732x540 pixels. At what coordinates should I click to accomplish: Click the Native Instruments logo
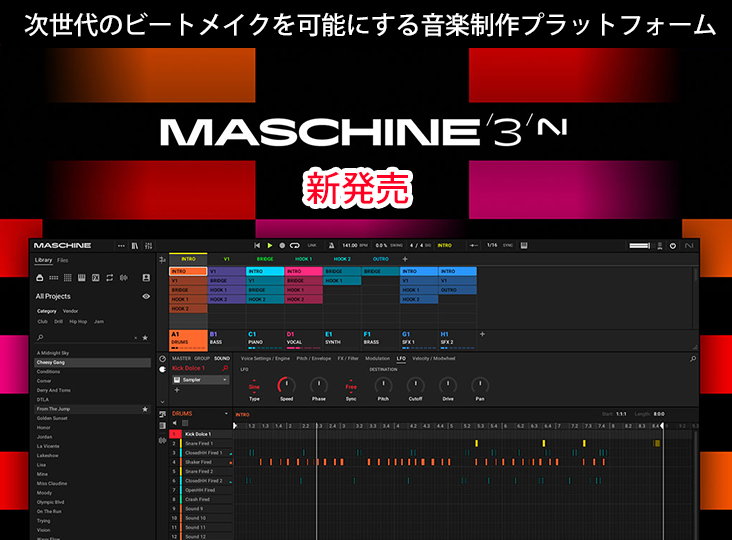tap(689, 245)
